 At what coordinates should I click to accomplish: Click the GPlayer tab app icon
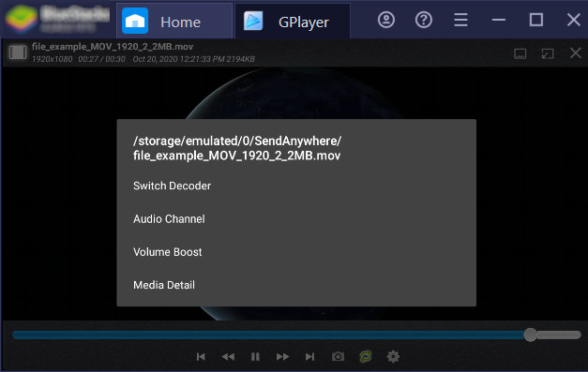click(253, 21)
